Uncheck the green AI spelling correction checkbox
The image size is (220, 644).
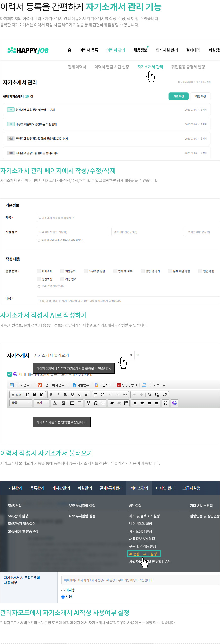tap(10, 374)
